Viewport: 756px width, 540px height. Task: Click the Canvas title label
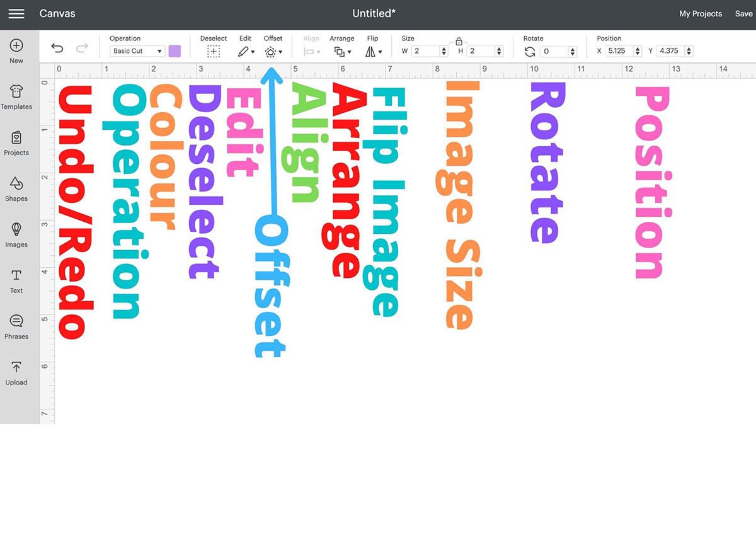[57, 13]
